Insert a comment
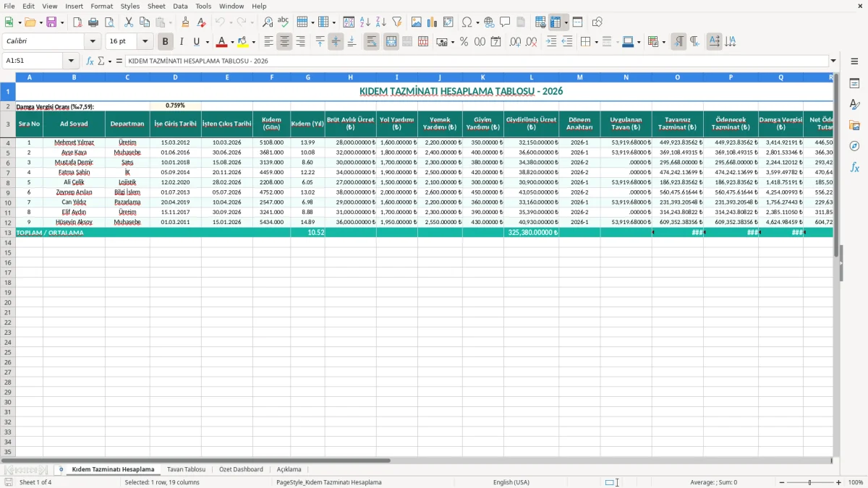Image resolution: width=868 pixels, height=488 pixels. [x=505, y=22]
